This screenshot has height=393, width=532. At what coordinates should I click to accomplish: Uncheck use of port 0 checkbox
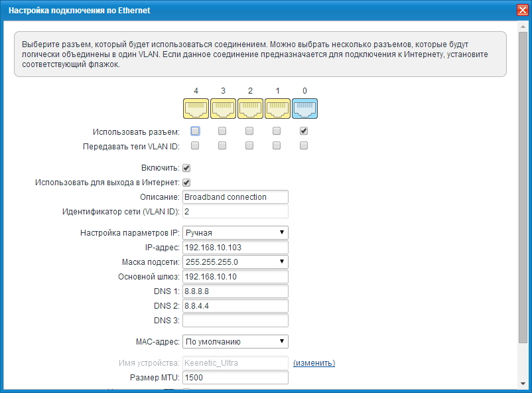point(304,131)
